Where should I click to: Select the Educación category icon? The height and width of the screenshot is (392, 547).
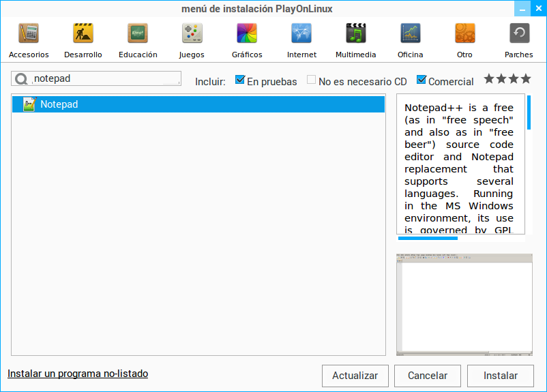[x=138, y=33]
